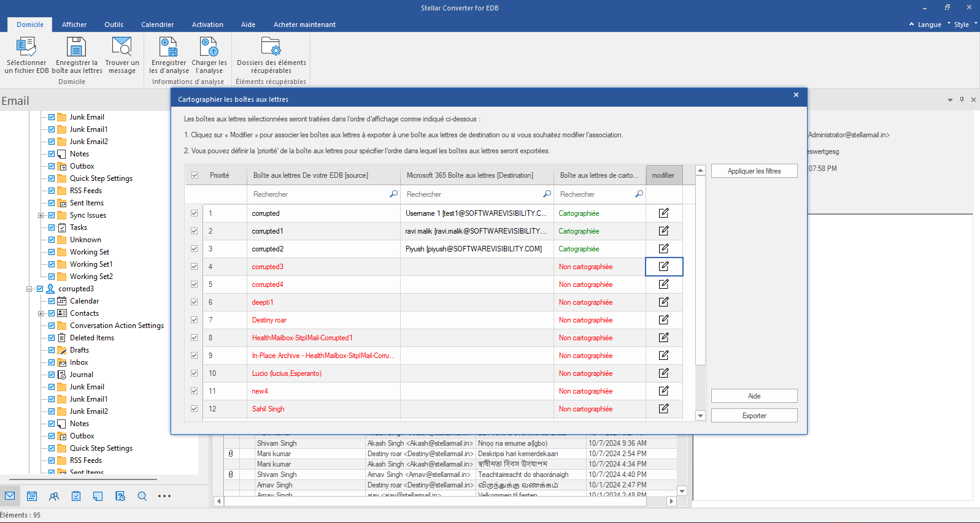Edit mapping for corrupted1 row

click(x=664, y=231)
